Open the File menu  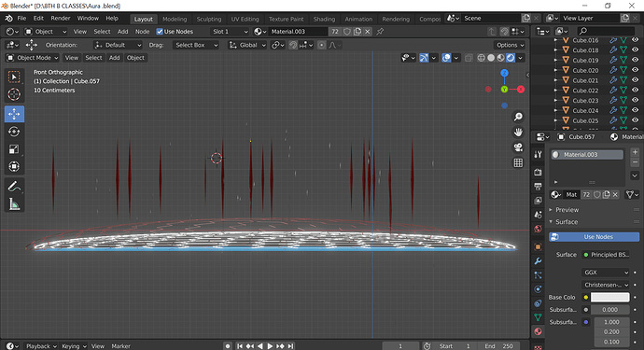21,19
